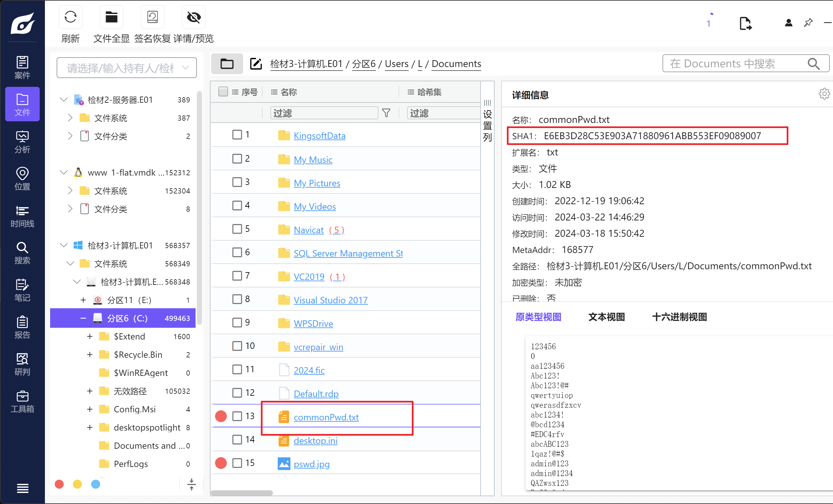This screenshot has height=504, width=833.
Task: Click the detail panel settings gear
Action: tap(824, 94)
